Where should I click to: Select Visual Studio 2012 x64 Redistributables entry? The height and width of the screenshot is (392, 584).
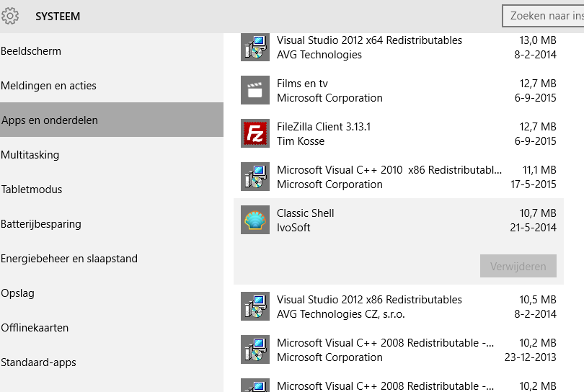(x=399, y=48)
